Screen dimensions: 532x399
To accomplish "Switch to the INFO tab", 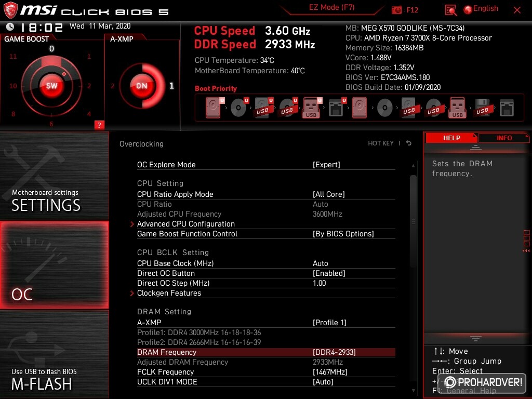I will [504, 138].
